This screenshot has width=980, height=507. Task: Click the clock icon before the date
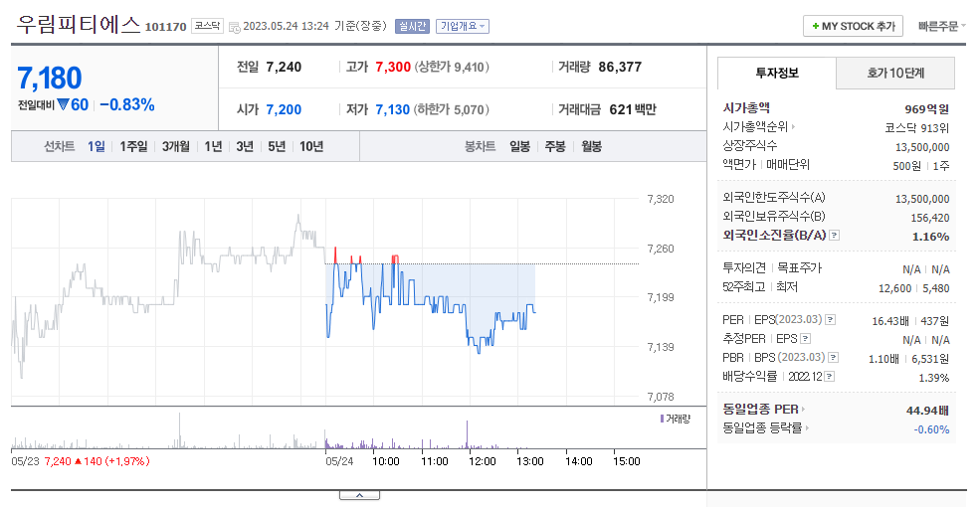pyautogui.click(x=235, y=27)
